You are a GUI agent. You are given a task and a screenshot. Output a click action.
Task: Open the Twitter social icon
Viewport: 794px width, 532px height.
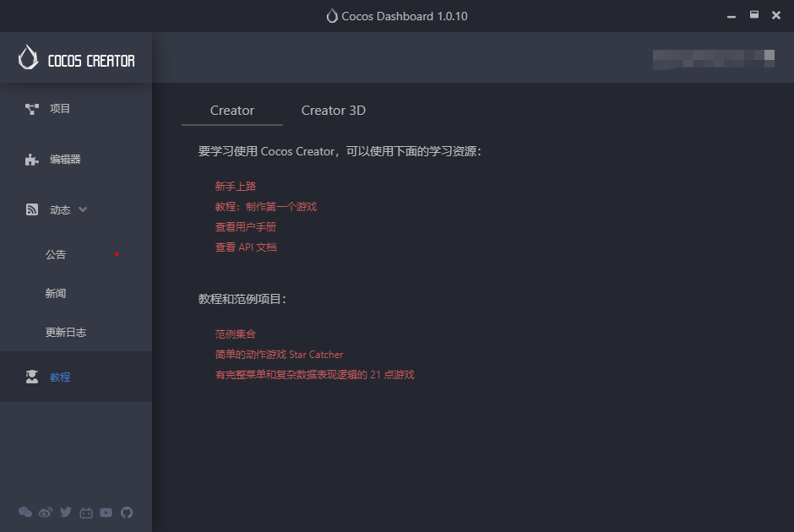click(65, 513)
